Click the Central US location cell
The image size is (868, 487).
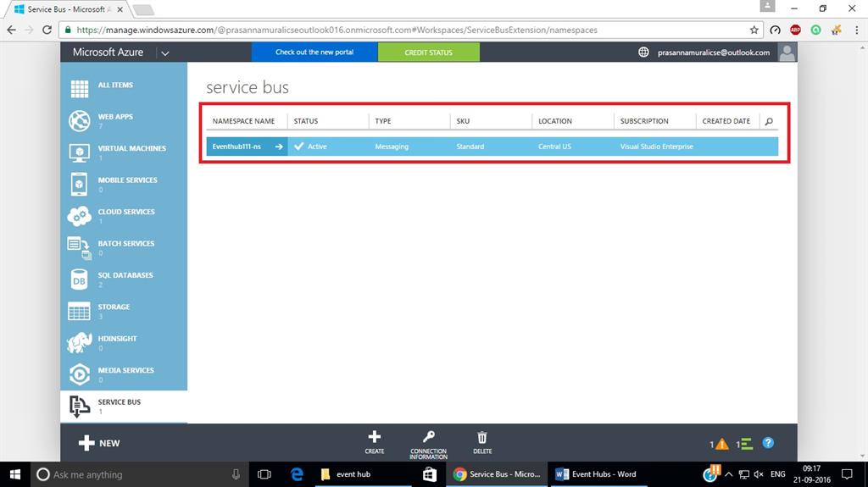[554, 147]
